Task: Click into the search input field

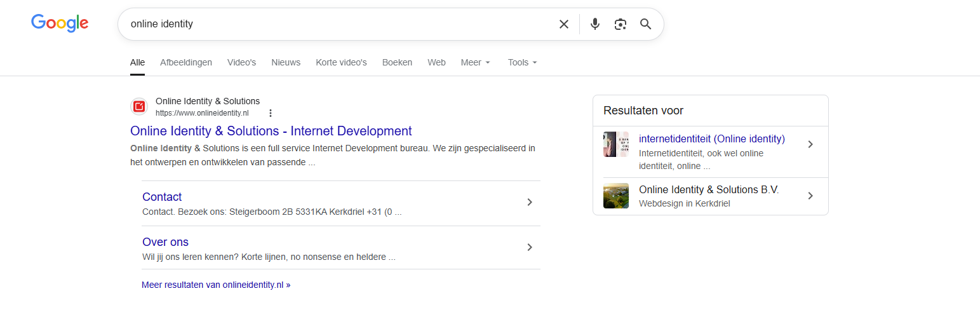Action: pyautogui.click(x=337, y=24)
